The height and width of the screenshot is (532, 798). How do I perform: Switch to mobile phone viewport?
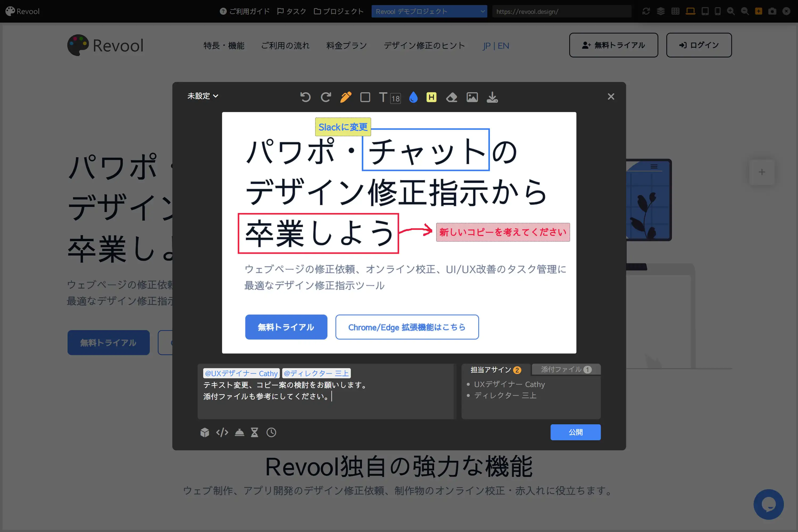[718, 11]
